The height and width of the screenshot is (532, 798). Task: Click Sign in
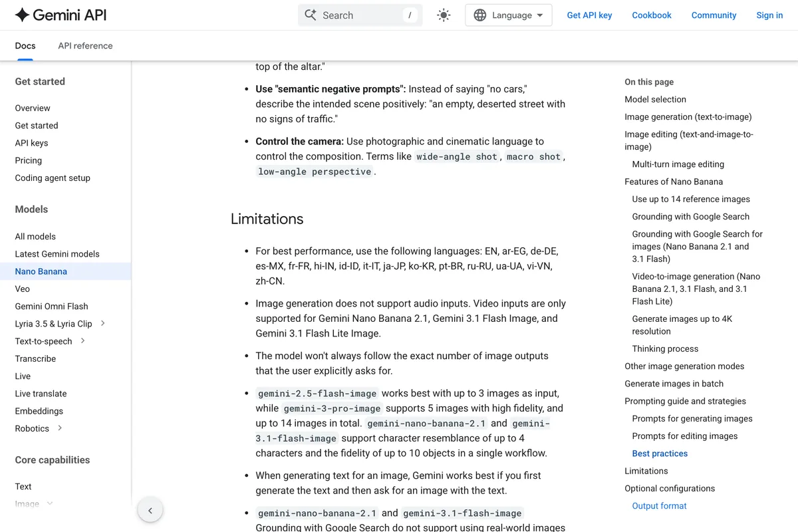769,15
